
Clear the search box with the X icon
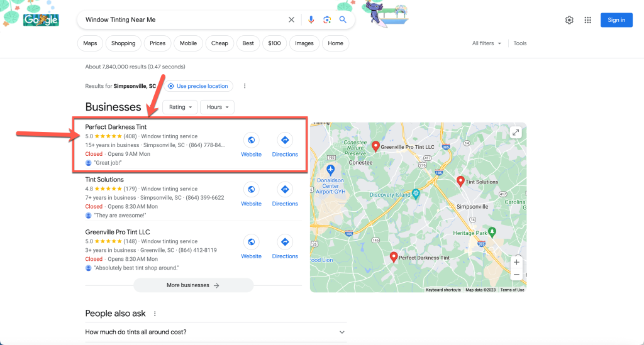pyautogui.click(x=291, y=19)
